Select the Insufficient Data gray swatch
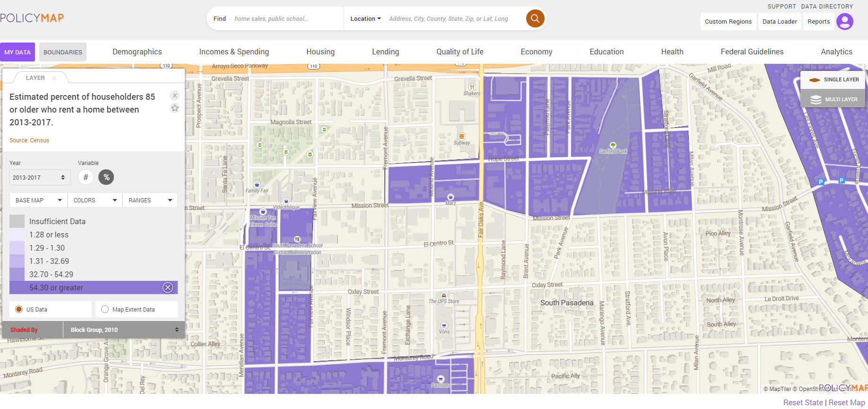 click(x=17, y=221)
